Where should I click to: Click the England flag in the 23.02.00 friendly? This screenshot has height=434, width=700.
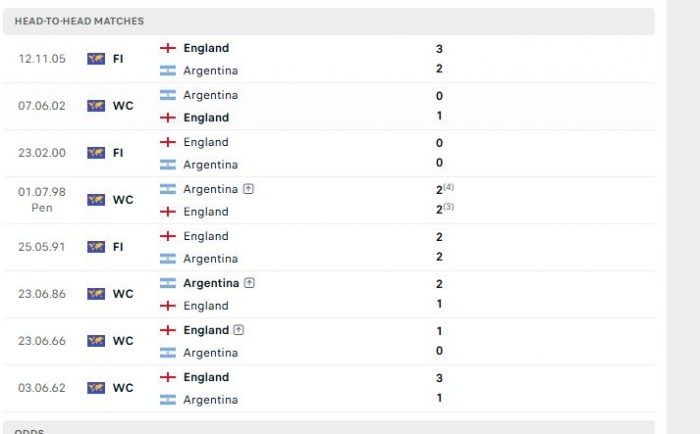pos(168,142)
